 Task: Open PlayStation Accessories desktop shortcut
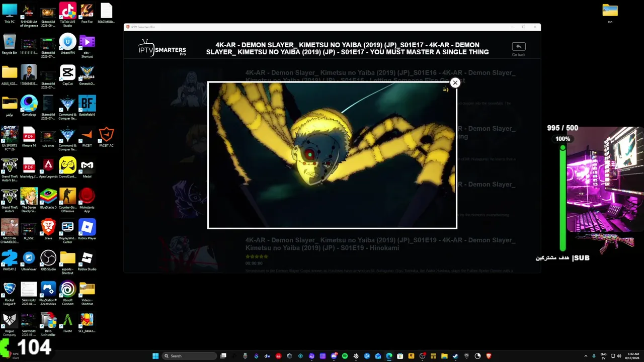click(x=48, y=294)
